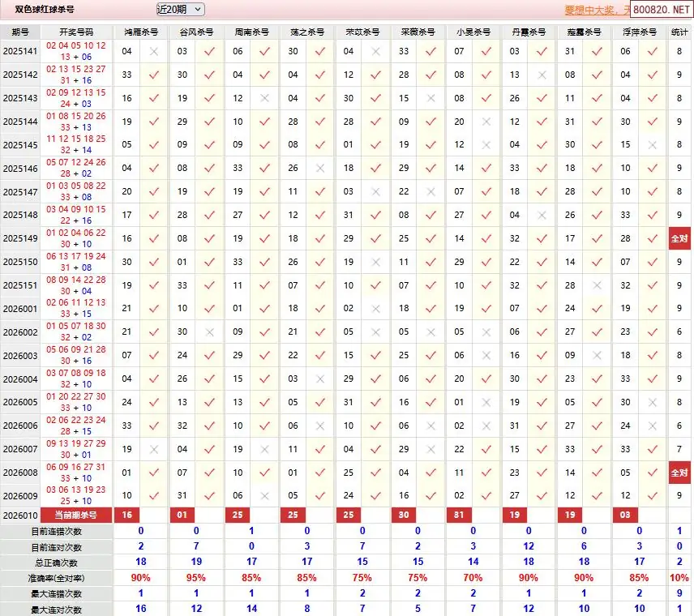Click the X mark for 丹霞杀号 in row 2025142

(x=542, y=75)
